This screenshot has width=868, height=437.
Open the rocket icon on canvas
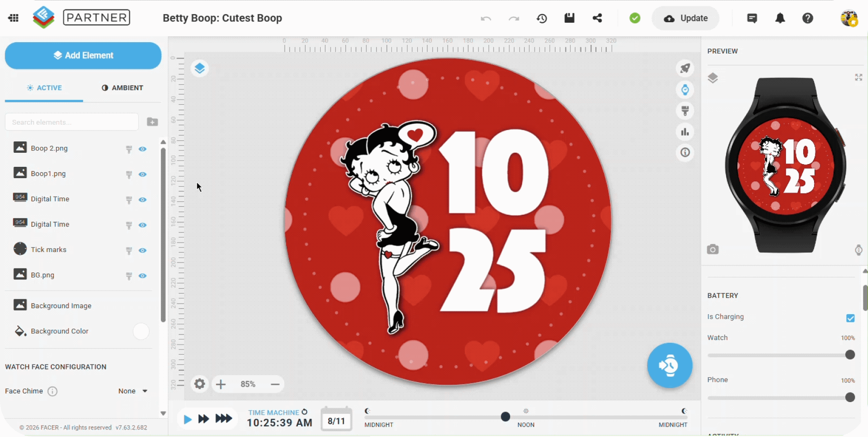685,68
